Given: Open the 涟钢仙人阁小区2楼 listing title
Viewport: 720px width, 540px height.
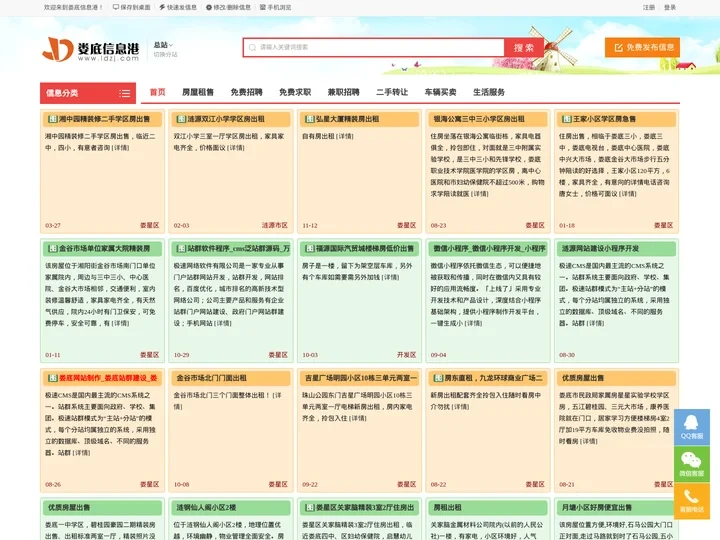Looking at the screenshot, I should (207, 507).
